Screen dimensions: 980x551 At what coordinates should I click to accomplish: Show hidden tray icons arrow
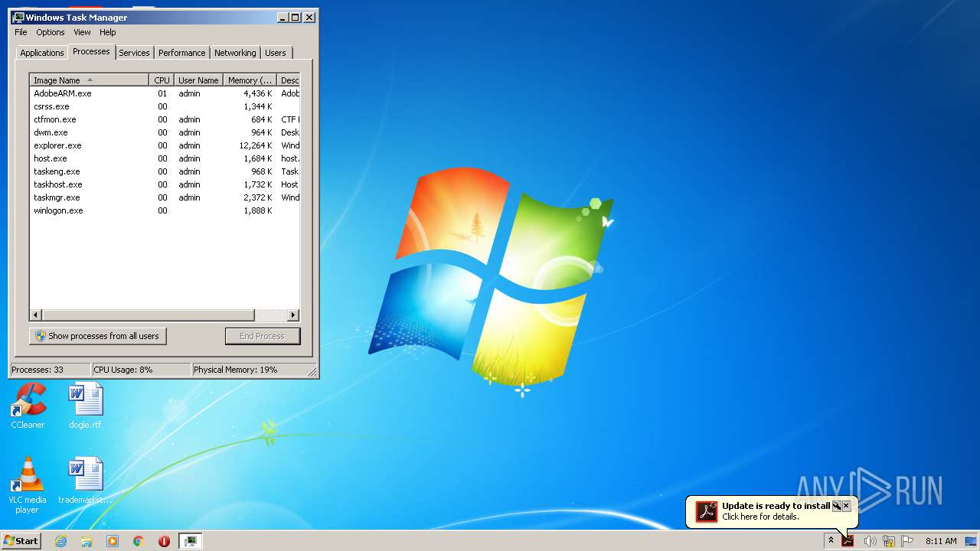(x=831, y=541)
